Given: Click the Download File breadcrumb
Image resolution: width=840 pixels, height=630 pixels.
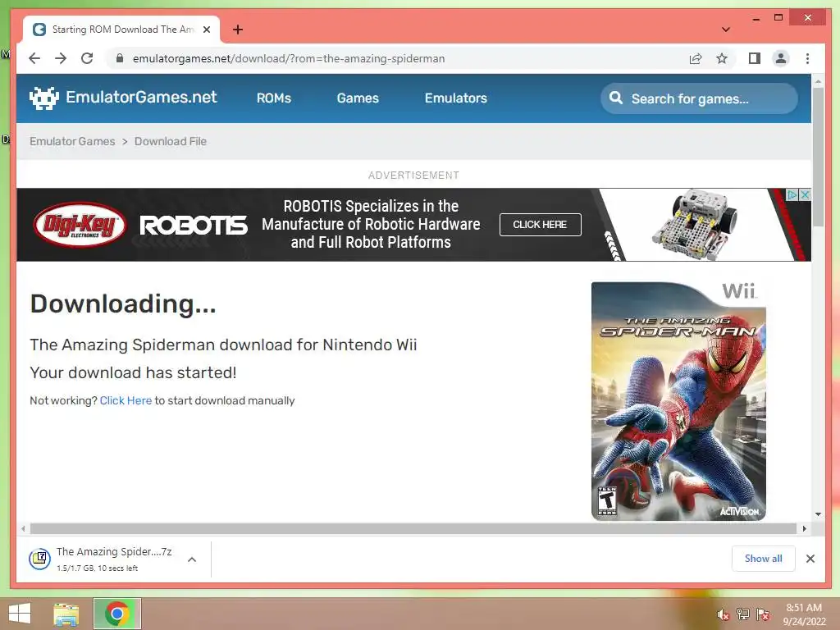Looking at the screenshot, I should tap(171, 141).
